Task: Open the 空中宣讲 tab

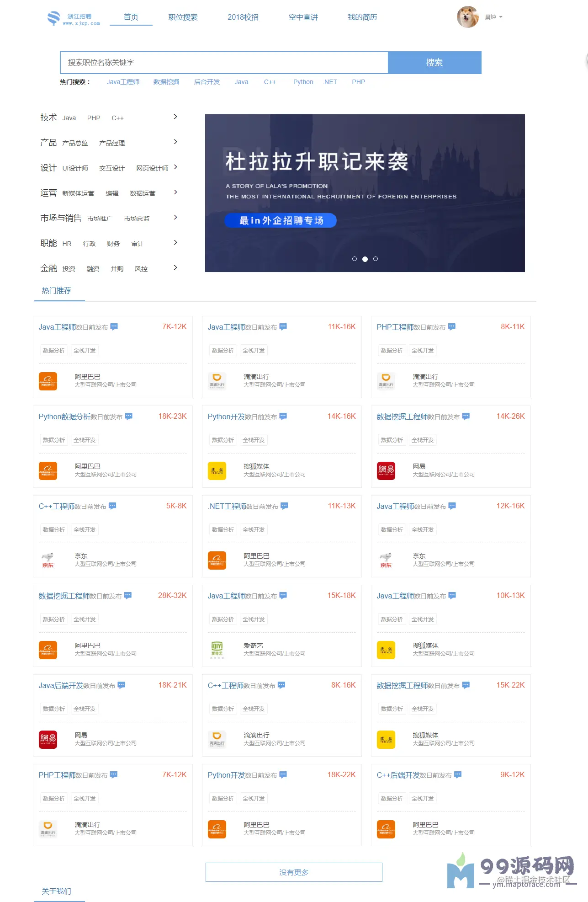Action: point(303,17)
